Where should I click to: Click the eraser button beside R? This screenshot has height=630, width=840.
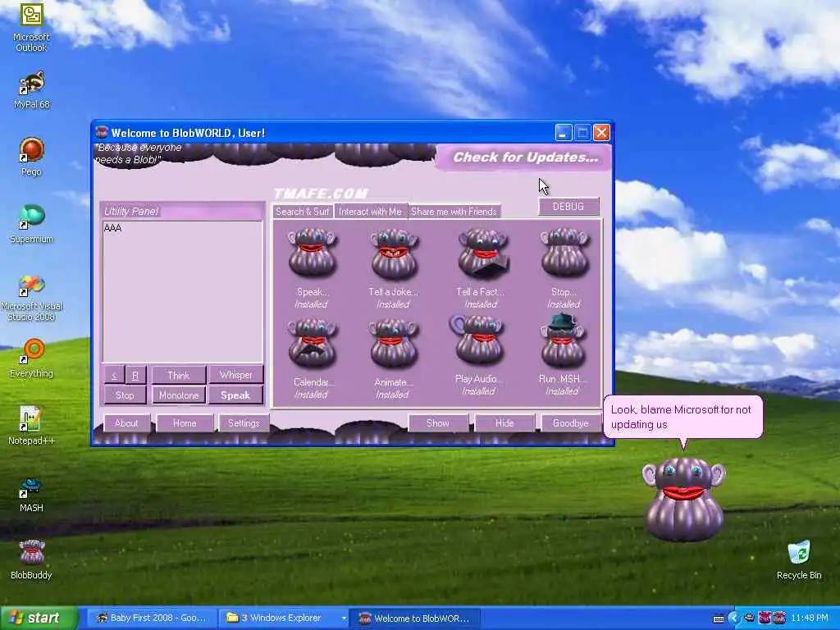pos(114,375)
